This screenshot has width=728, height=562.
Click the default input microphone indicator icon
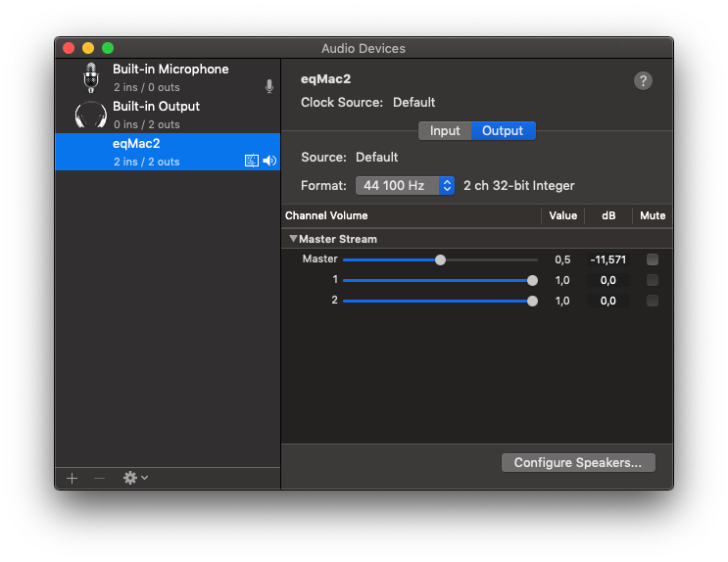tap(269, 86)
